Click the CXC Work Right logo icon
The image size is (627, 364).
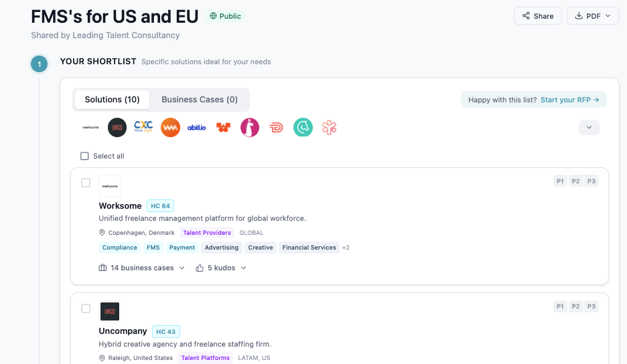point(143,127)
